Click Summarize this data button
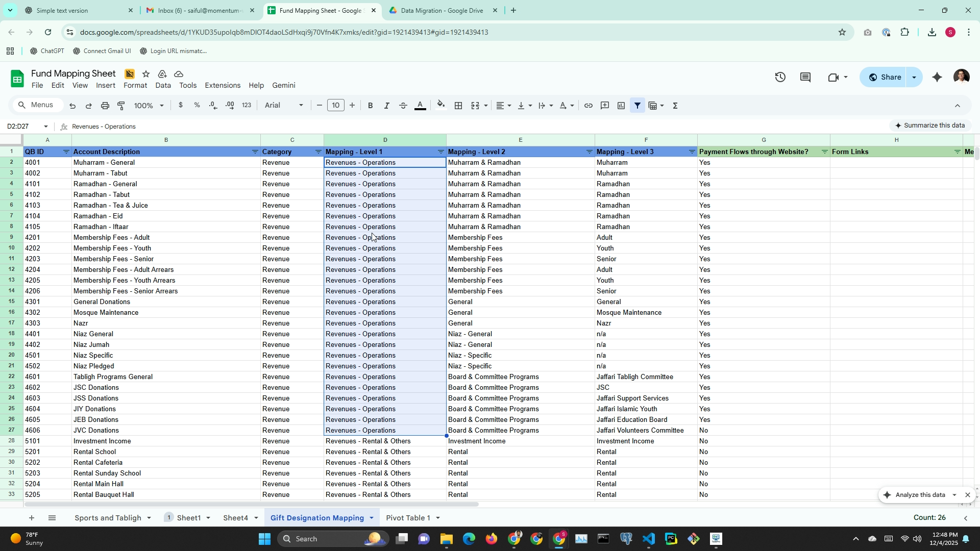980x551 pixels. tap(930, 126)
